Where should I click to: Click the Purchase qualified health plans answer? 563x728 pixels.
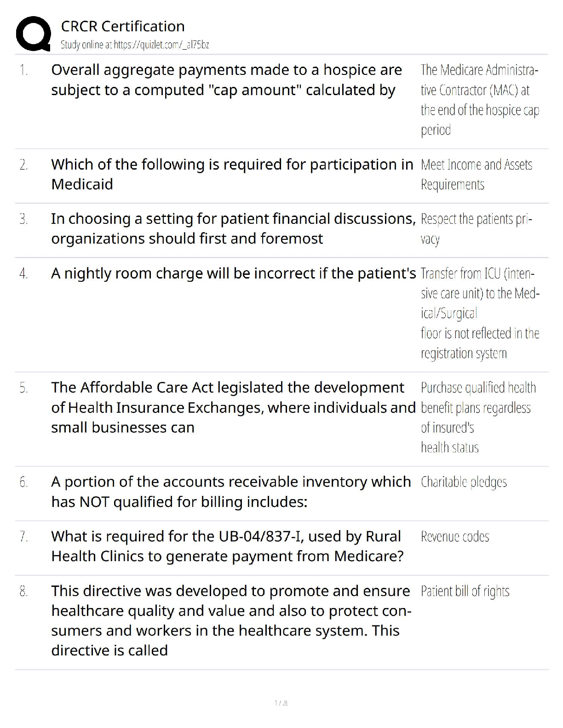coord(477,417)
